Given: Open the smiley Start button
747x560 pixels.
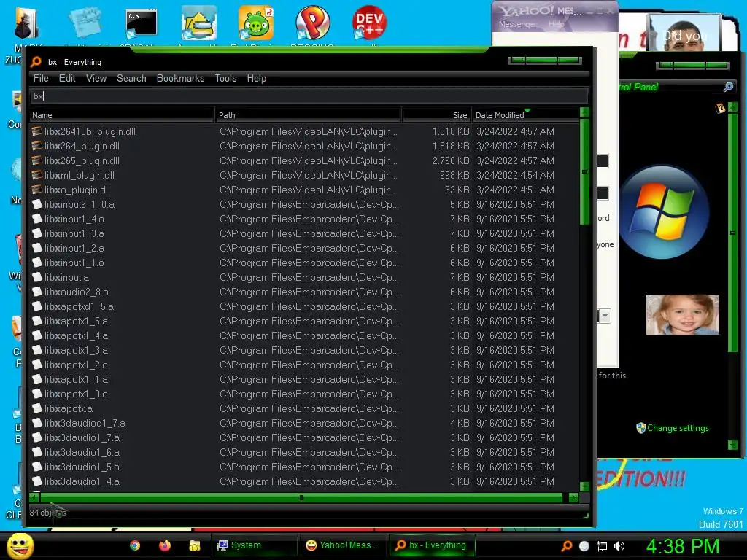Looking at the screenshot, I should 20,545.
